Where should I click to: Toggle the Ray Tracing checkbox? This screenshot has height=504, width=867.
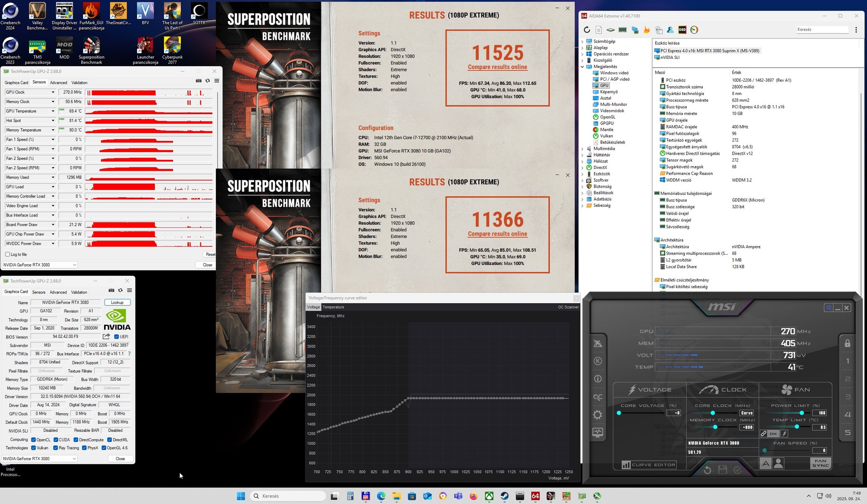[x=56, y=448]
